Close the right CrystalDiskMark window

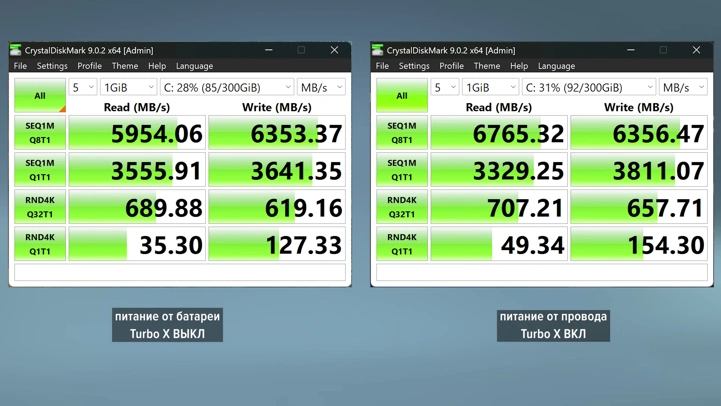click(696, 50)
